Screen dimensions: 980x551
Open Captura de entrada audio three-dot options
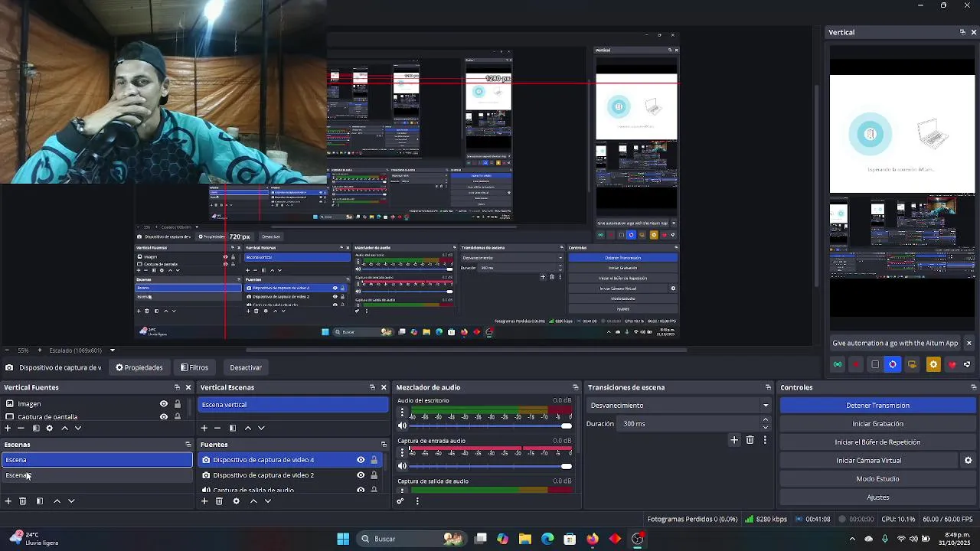click(x=402, y=452)
